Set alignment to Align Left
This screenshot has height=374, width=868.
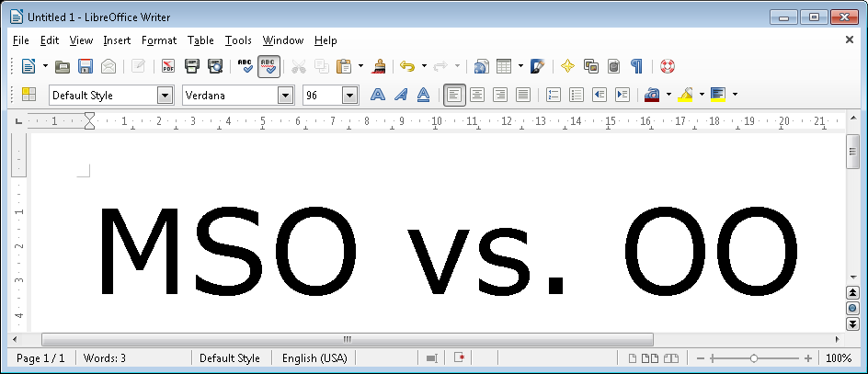coord(454,96)
